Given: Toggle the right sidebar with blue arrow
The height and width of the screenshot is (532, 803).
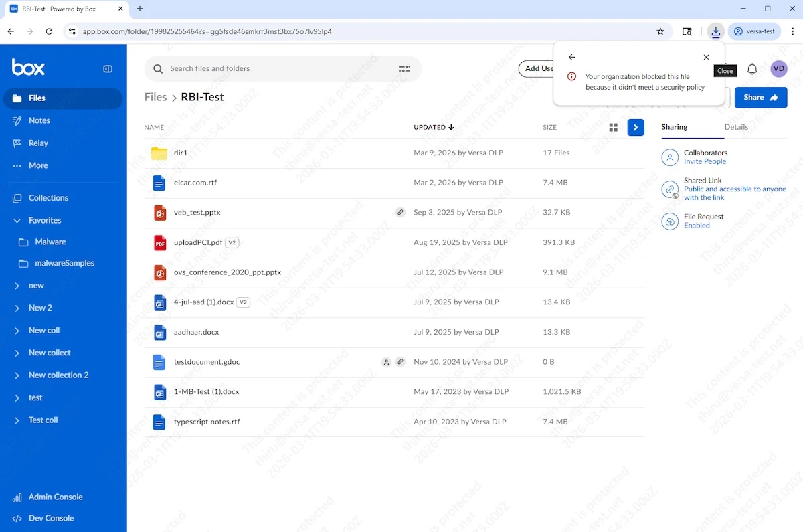Looking at the screenshot, I should [x=635, y=127].
